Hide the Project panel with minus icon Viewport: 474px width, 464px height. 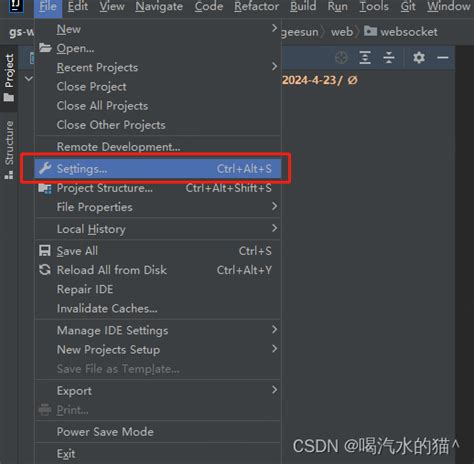443,58
